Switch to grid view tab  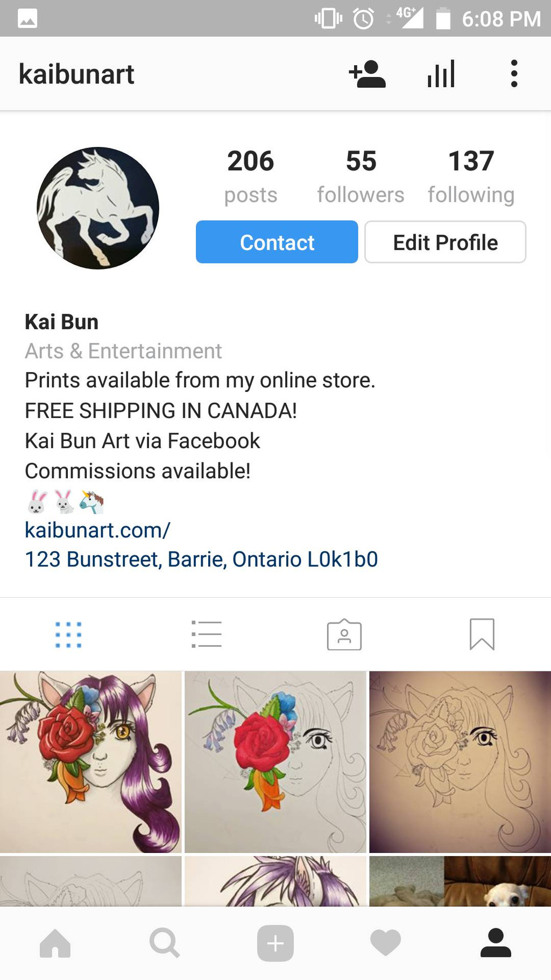point(68,634)
